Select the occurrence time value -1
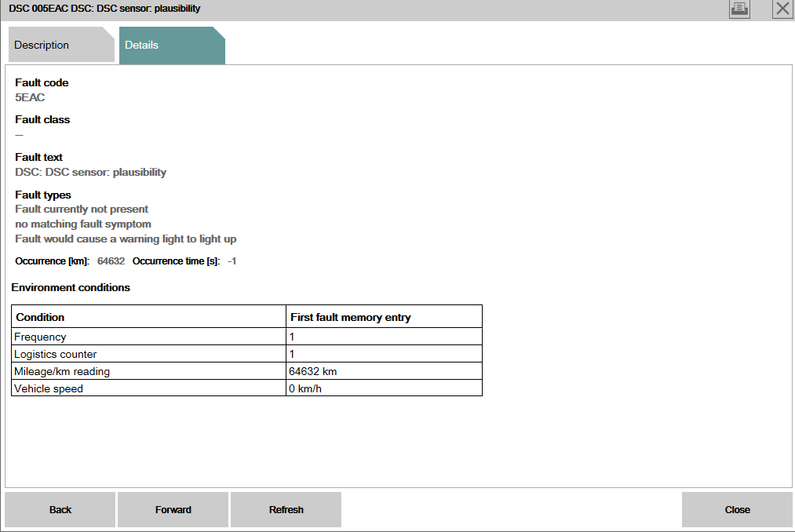 click(x=232, y=261)
